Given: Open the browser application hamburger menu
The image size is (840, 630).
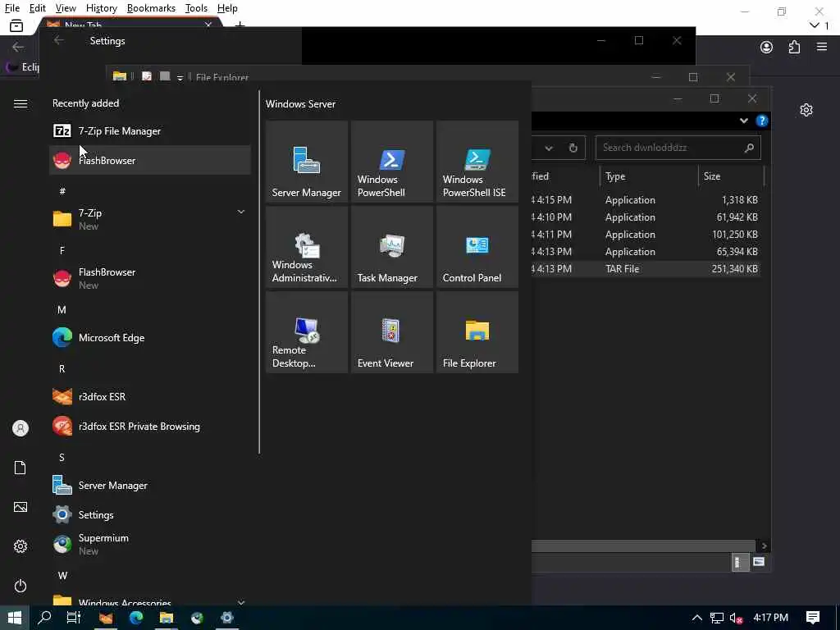Looking at the screenshot, I should tap(822, 47).
